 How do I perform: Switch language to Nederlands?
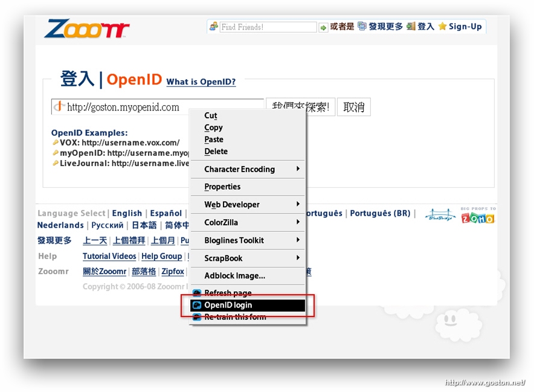[60, 225]
